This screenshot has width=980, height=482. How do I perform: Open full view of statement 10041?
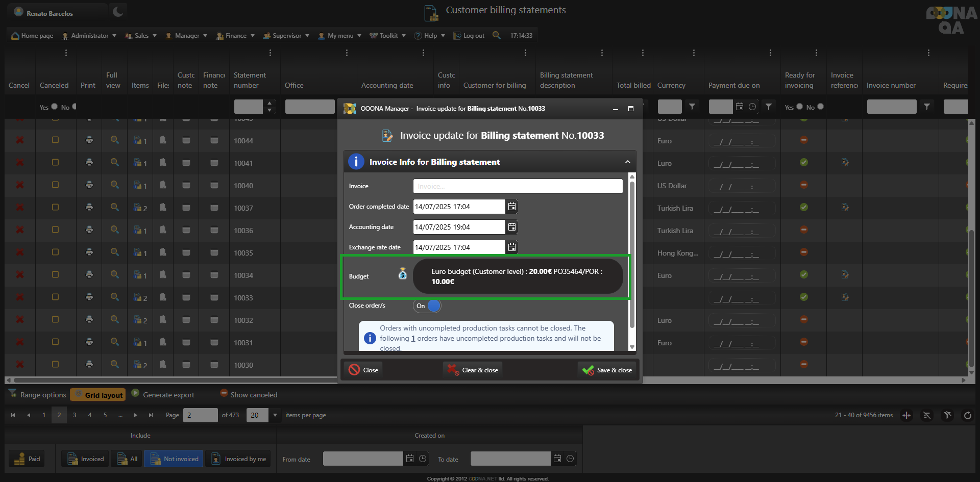pos(115,163)
